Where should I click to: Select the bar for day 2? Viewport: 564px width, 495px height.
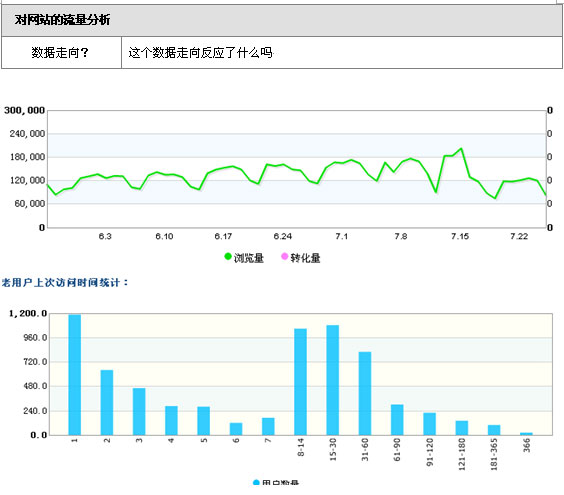107,402
